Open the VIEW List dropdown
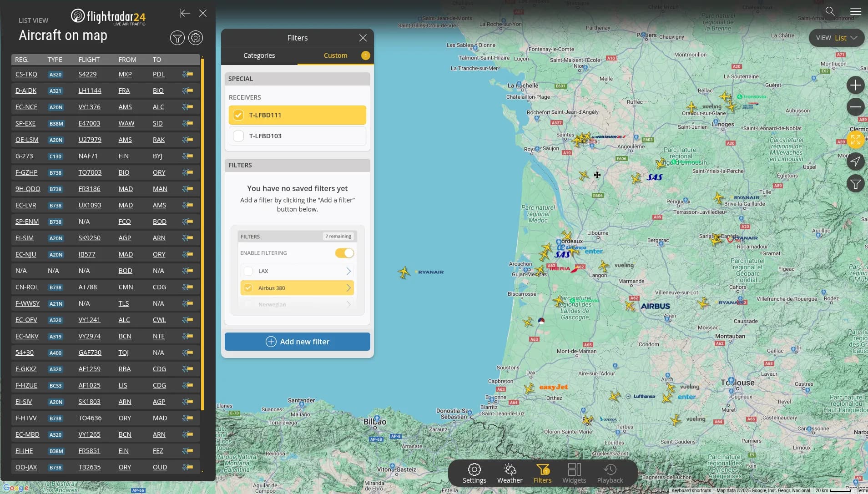 coord(836,38)
